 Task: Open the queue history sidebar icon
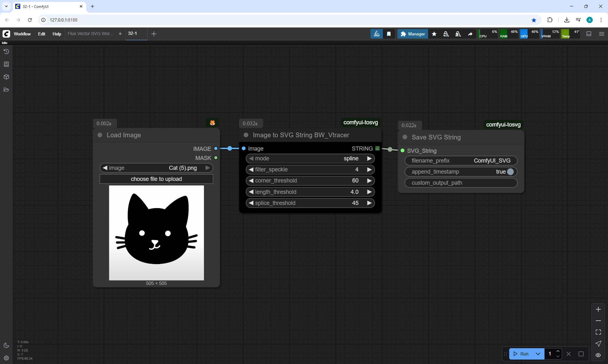pyautogui.click(x=6, y=52)
